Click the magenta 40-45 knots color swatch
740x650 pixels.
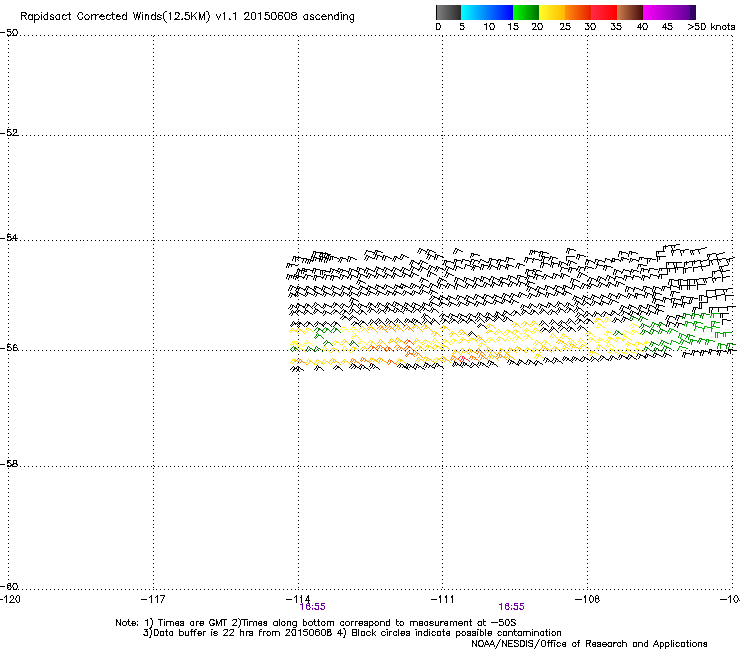[656, 12]
